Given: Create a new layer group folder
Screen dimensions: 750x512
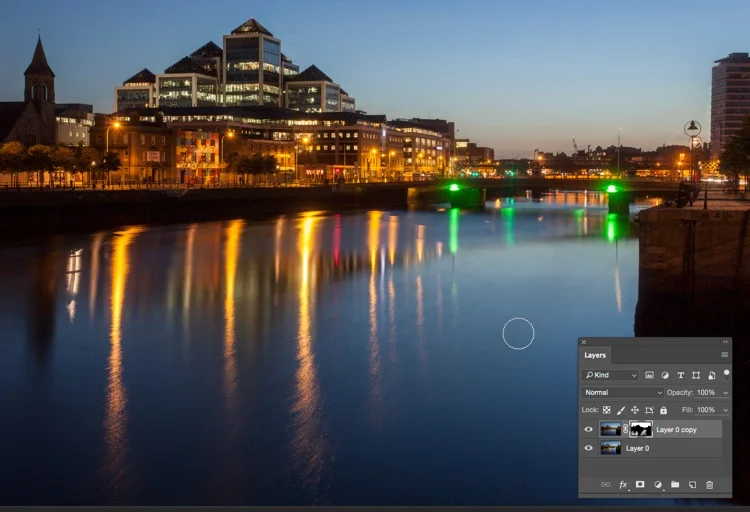Looking at the screenshot, I should [675, 484].
